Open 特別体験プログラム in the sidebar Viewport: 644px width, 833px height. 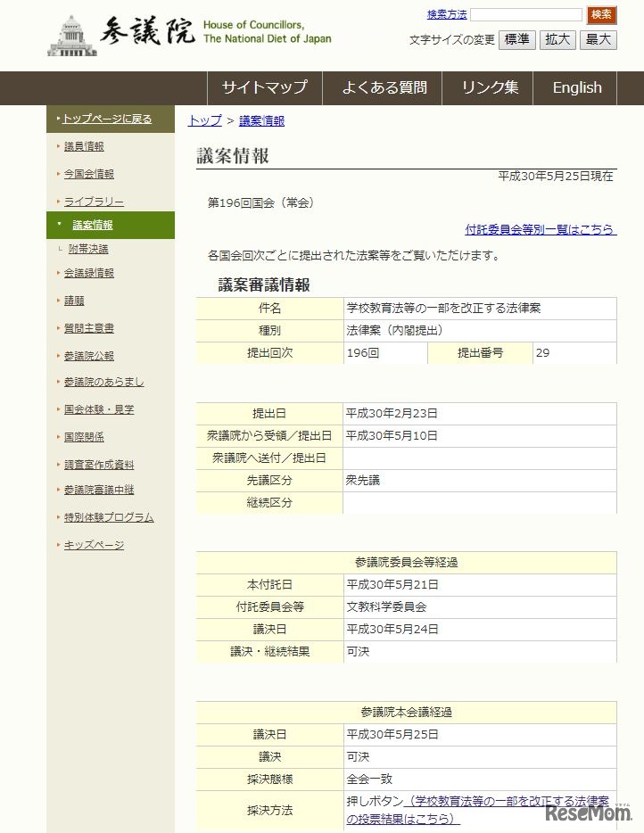coord(109,517)
